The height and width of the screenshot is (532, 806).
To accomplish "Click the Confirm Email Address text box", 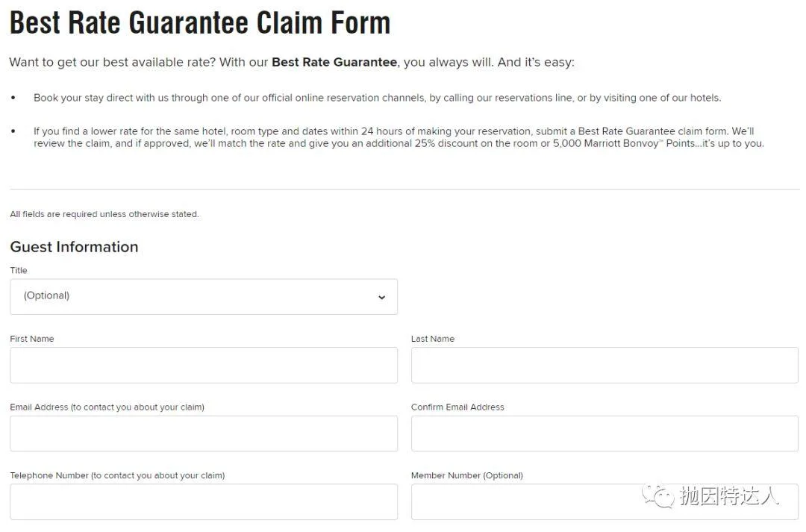I will click(x=604, y=434).
